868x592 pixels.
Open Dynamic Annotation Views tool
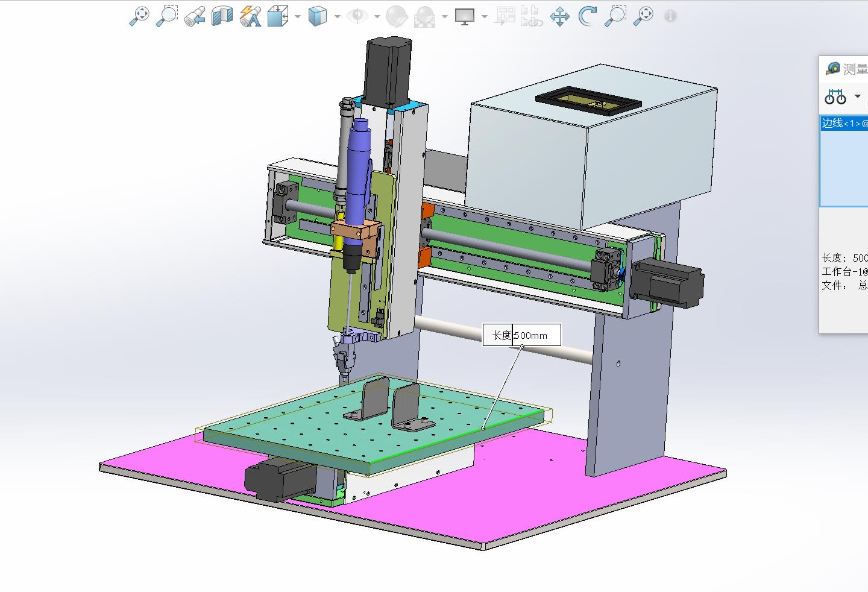point(251,16)
